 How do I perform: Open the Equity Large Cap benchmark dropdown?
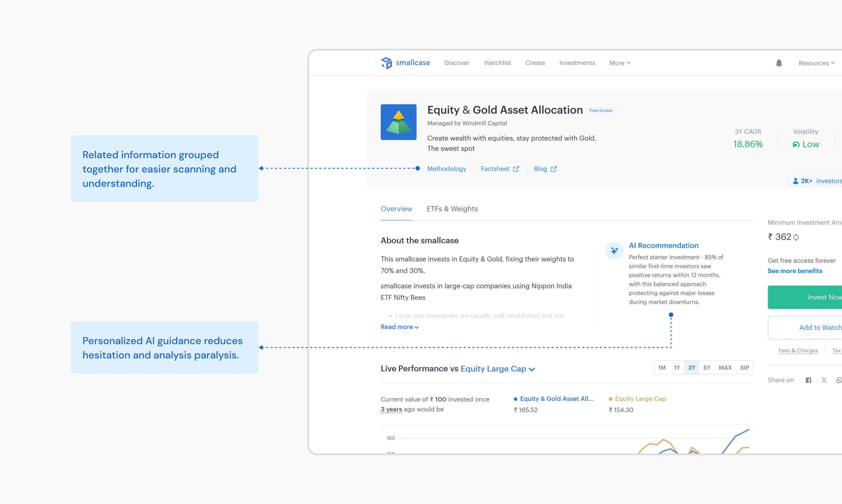click(x=498, y=369)
